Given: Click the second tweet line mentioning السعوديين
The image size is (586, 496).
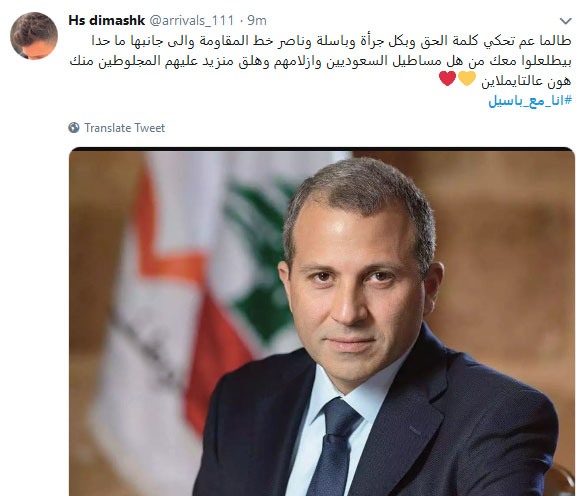Looking at the screenshot, I should [x=321, y=61].
